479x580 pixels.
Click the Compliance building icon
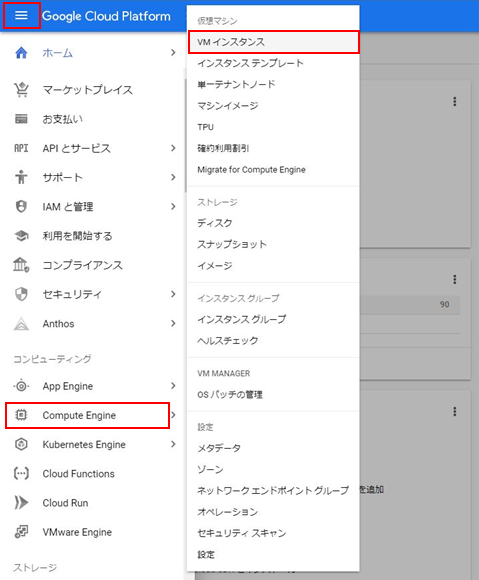coord(21,265)
